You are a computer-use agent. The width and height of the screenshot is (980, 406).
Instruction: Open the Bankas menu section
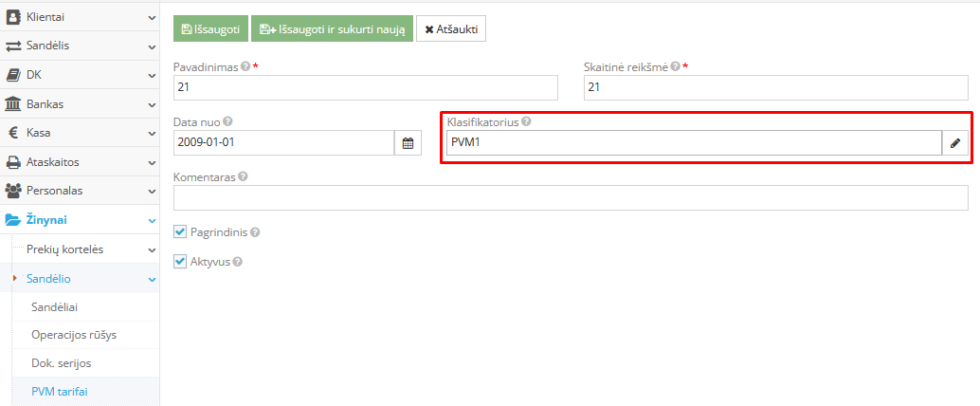tap(80, 103)
